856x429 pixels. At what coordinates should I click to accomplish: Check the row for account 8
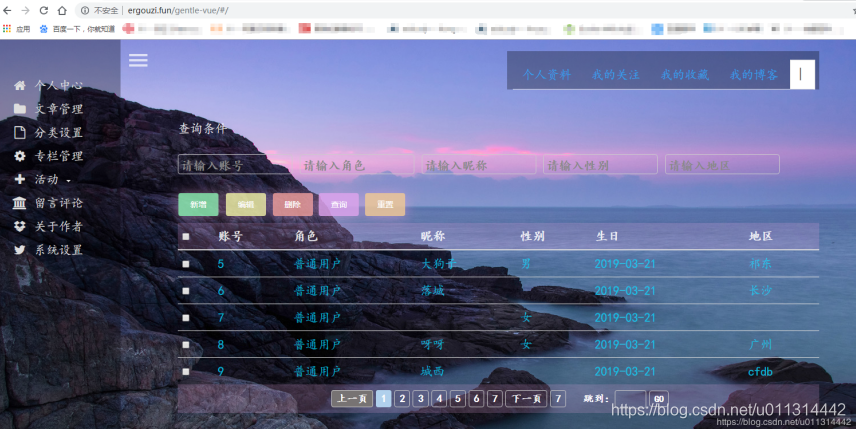click(x=186, y=344)
